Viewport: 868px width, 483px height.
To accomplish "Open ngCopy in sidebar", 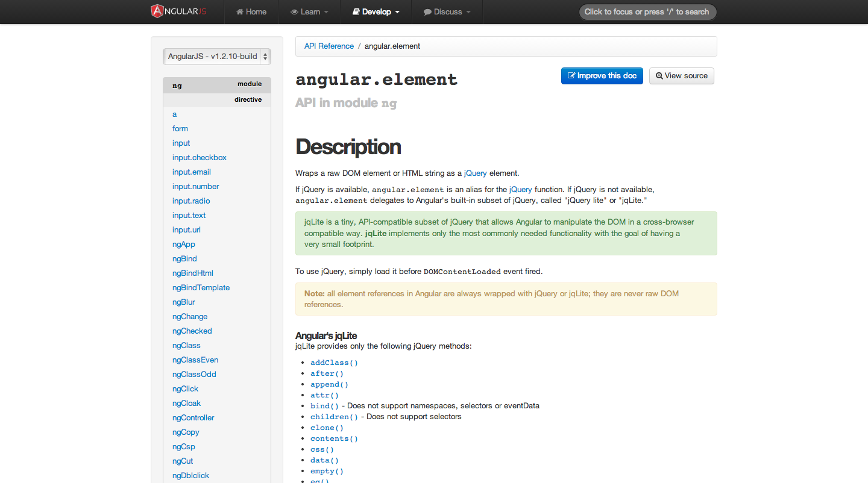I will 186,432.
